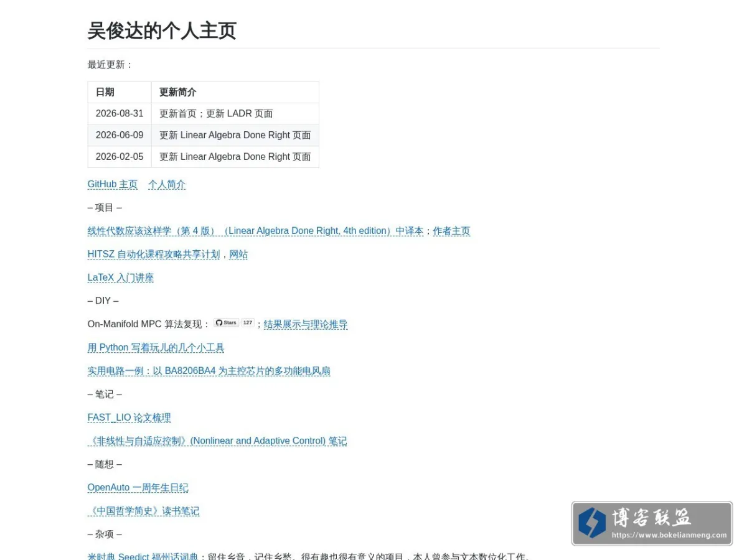Click the 最近更新 label

pos(110,65)
